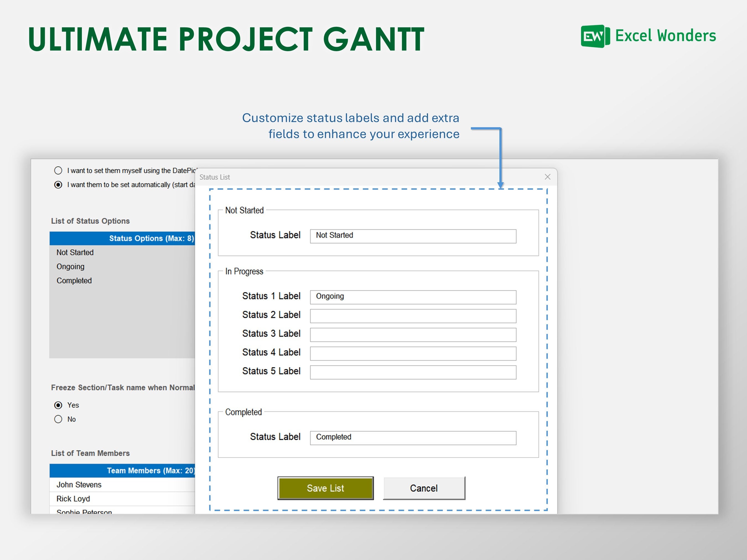Click the empty Status 3 Label field
This screenshot has height=560, width=747.
click(413, 334)
